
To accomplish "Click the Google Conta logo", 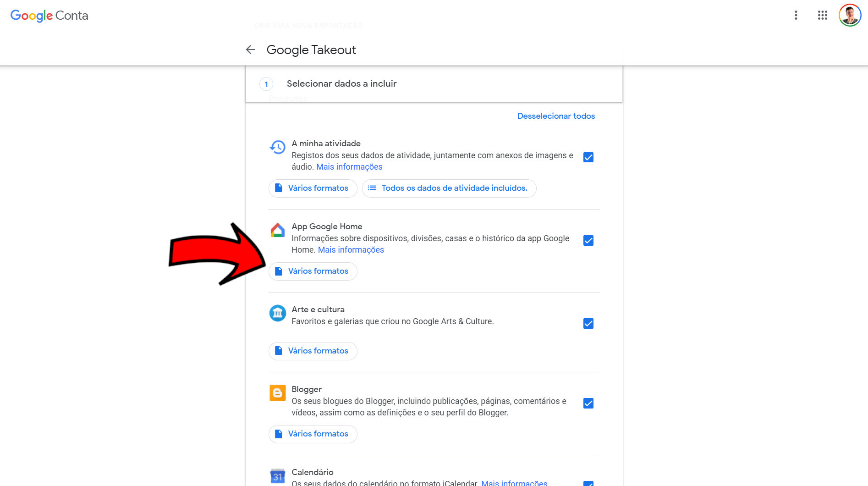I will click(49, 16).
